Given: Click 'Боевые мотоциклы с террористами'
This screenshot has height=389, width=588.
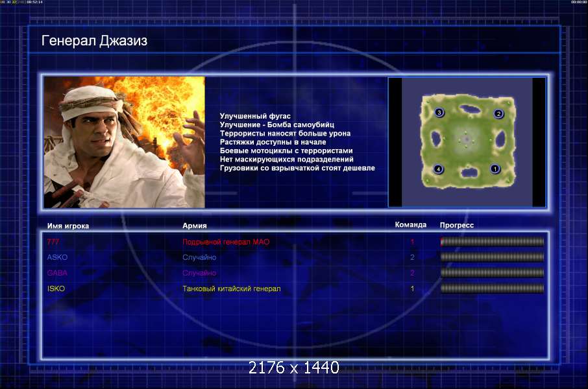Looking at the screenshot, I should [x=286, y=150].
